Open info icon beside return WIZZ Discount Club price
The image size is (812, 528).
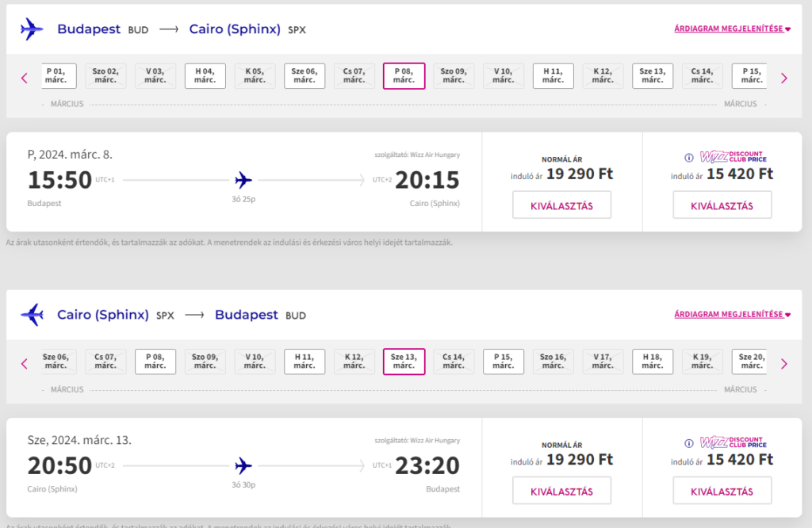point(689,443)
